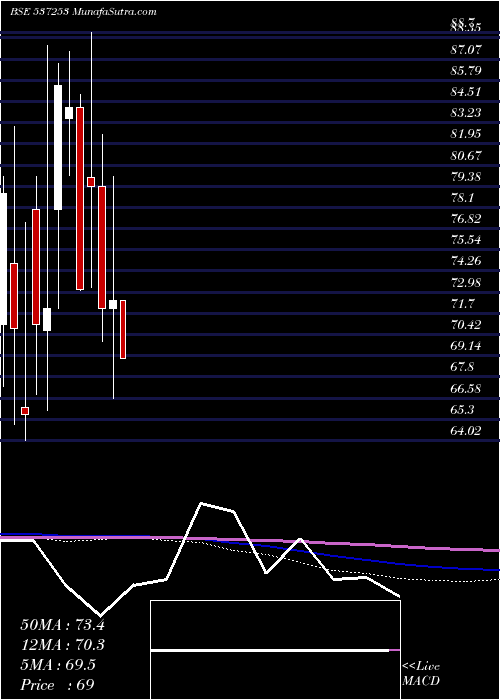This screenshot has width=500, height=700.
Task: Click the 70.42 price axis label
Action: [466, 325]
